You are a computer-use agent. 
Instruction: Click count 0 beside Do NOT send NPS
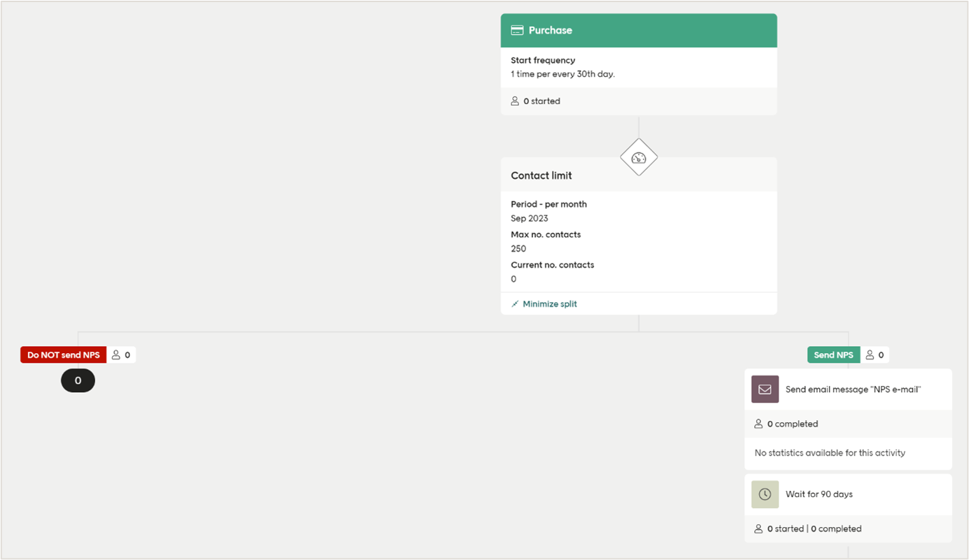pyautogui.click(x=127, y=355)
